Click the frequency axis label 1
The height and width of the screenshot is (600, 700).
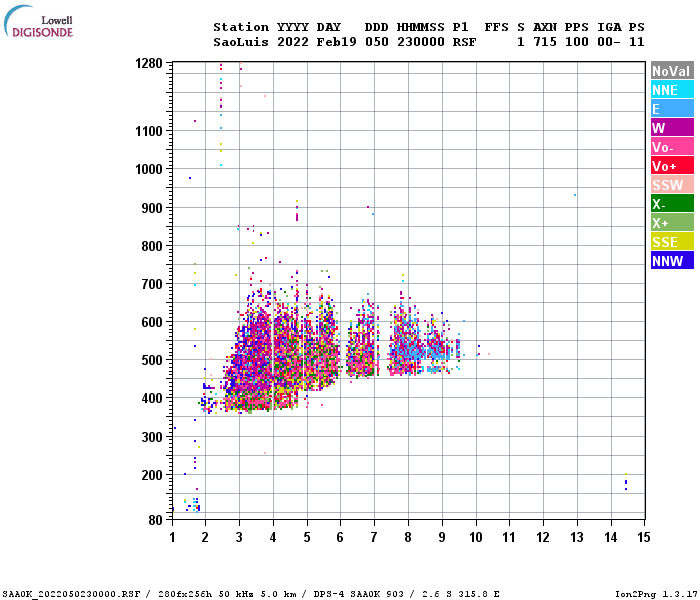click(x=172, y=537)
